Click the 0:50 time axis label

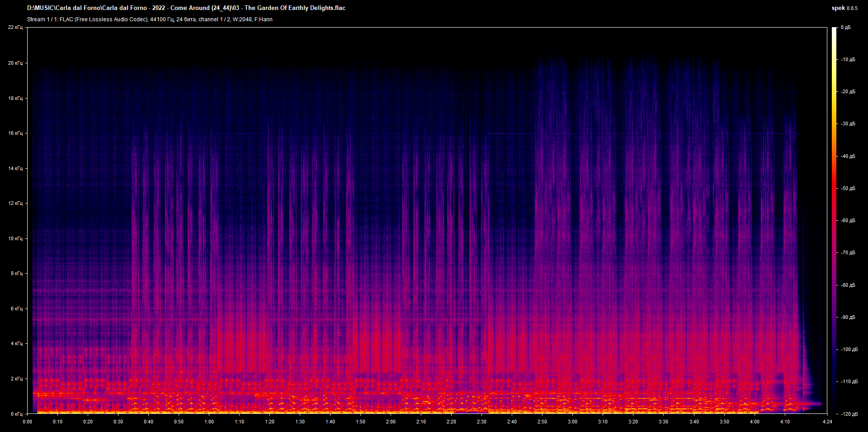[179, 422]
